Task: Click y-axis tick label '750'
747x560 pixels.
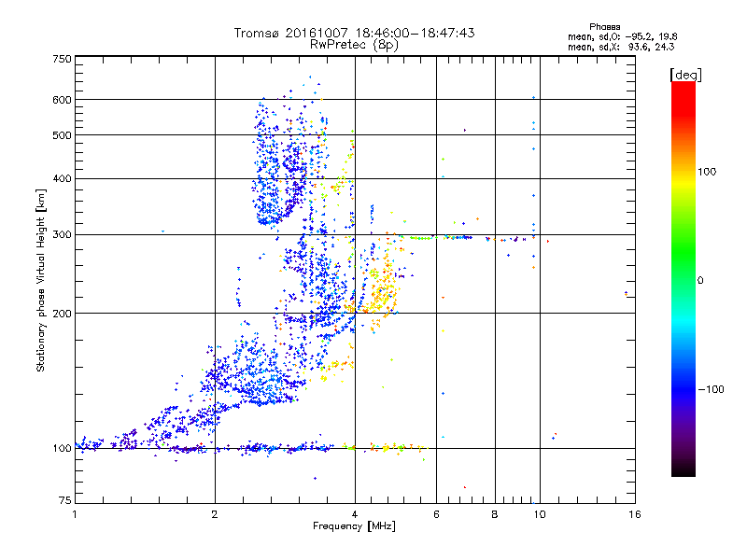Action: [63, 59]
